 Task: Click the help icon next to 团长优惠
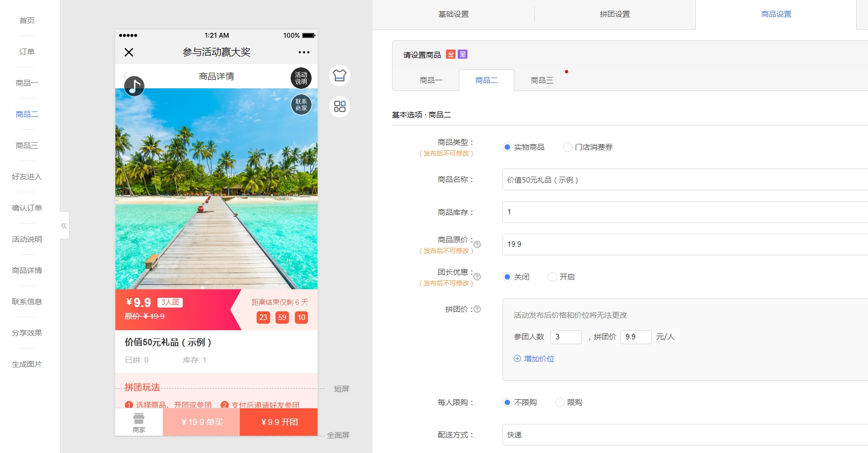click(477, 277)
